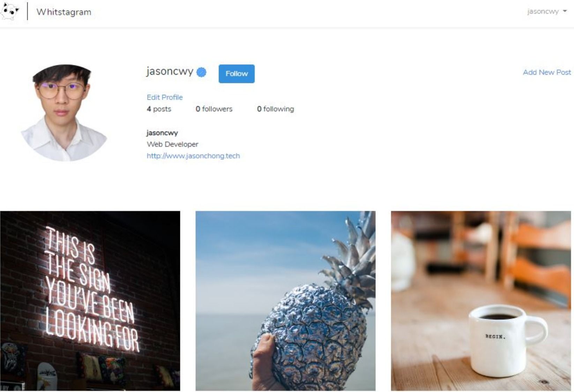Follow the jasoncwy profile
574x392 pixels.
click(237, 74)
